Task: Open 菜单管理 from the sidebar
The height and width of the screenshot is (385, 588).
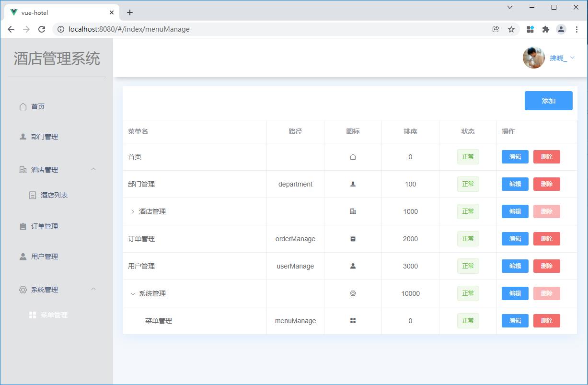Action: (54, 315)
